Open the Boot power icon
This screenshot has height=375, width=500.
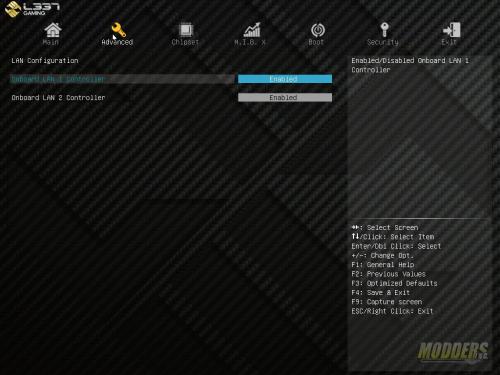click(318, 30)
